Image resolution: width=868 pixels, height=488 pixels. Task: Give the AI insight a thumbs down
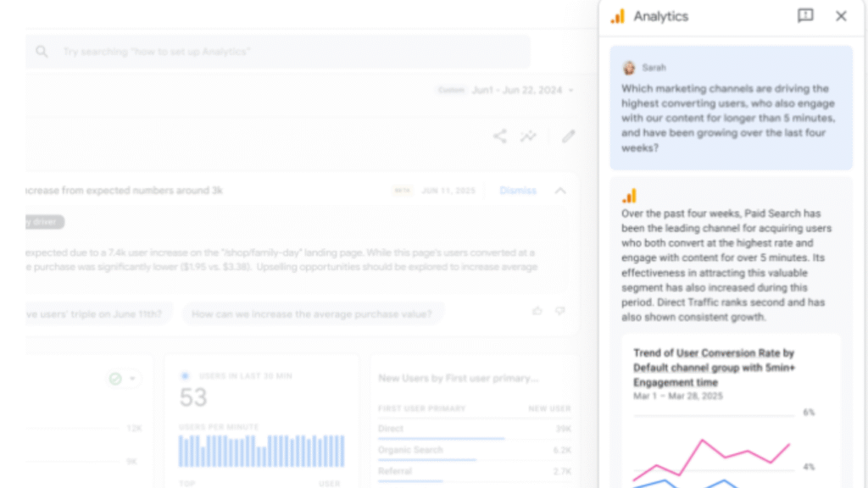point(559,311)
